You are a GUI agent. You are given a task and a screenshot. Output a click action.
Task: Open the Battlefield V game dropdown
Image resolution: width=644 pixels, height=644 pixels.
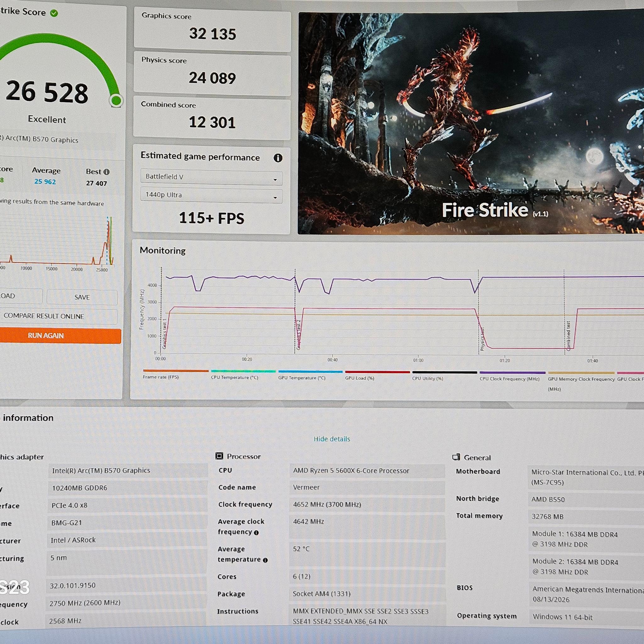[x=211, y=177]
